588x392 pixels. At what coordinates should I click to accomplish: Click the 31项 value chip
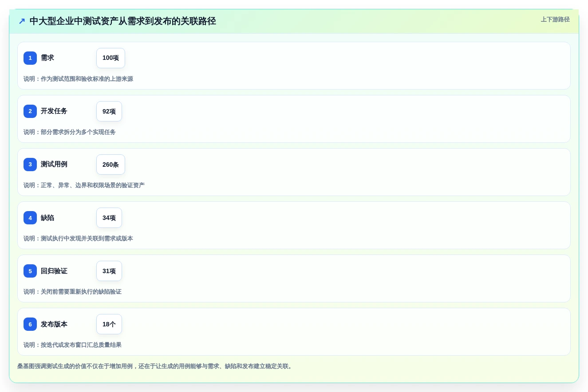coord(109,271)
